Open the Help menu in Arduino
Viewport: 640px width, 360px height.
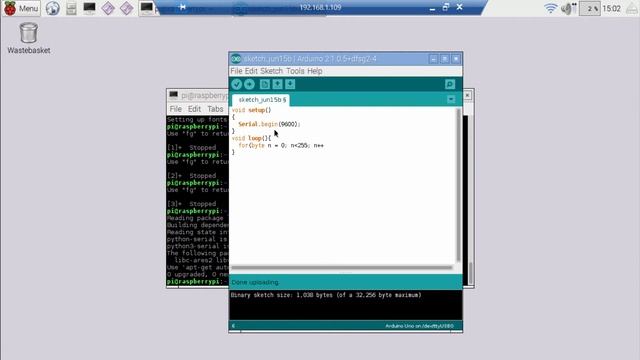click(315, 71)
